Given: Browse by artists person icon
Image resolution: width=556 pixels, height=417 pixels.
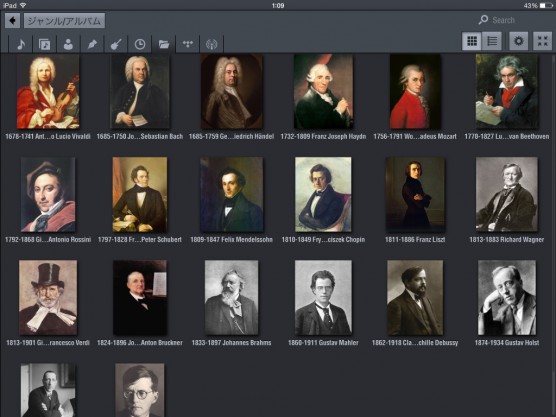Looking at the screenshot, I should tap(68, 44).
